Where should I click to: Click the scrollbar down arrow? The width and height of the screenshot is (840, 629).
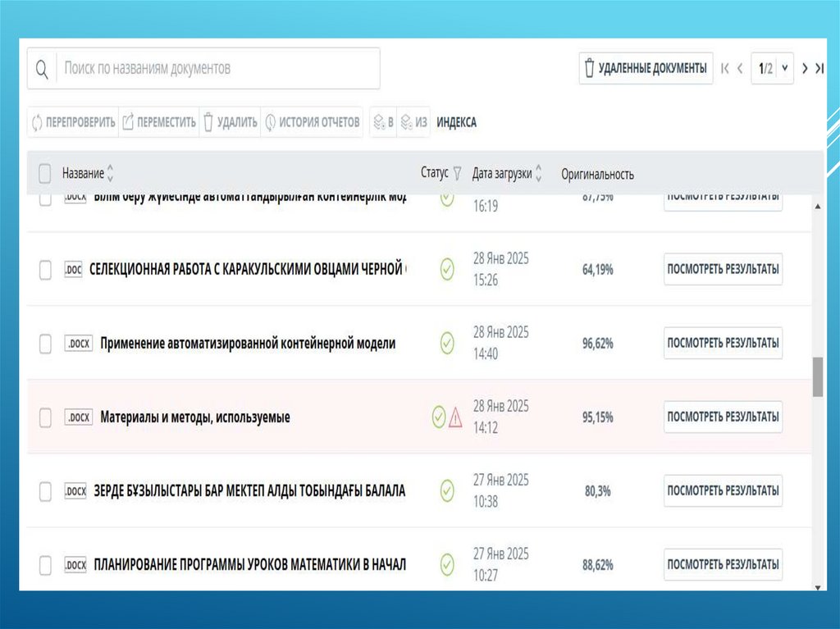coord(818,587)
